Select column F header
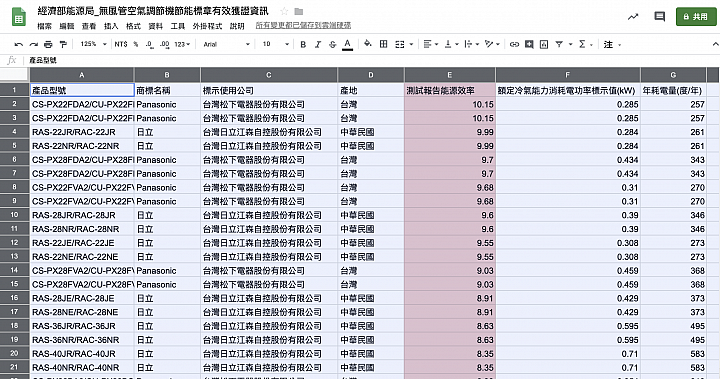Screen dimensions: 720x379 (x=568, y=75)
